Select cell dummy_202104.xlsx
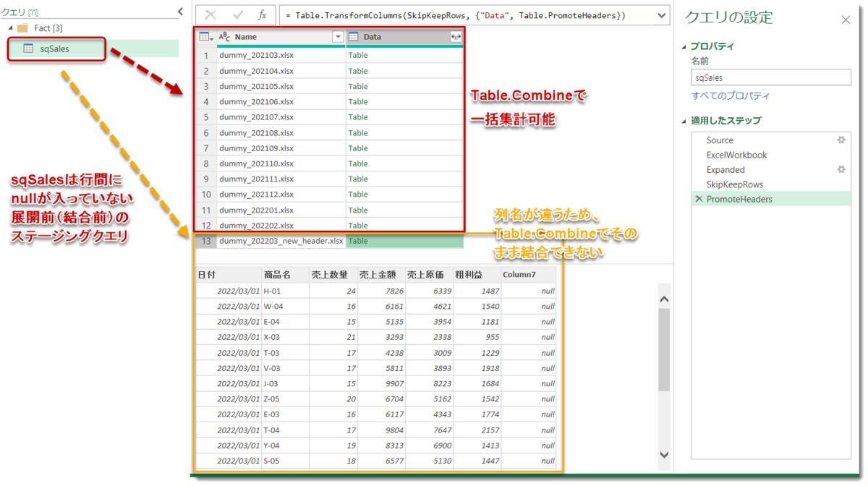This screenshot has height=486, width=868. point(281,71)
